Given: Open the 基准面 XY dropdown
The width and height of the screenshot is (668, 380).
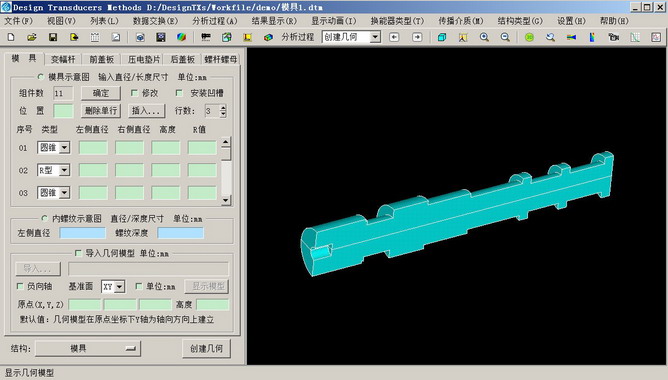Looking at the screenshot, I should 120,287.
